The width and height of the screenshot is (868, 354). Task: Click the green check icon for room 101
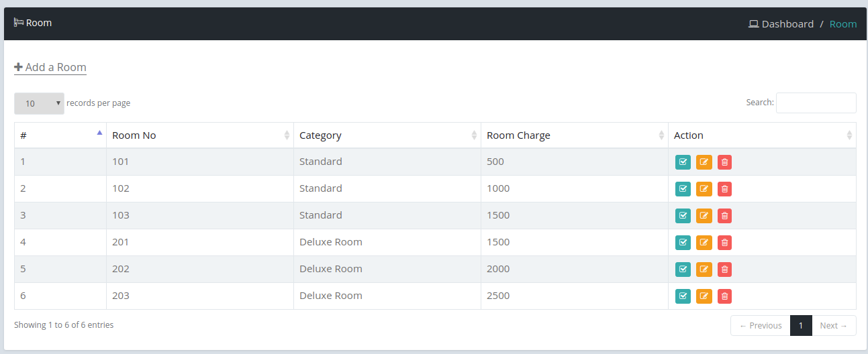tap(683, 162)
